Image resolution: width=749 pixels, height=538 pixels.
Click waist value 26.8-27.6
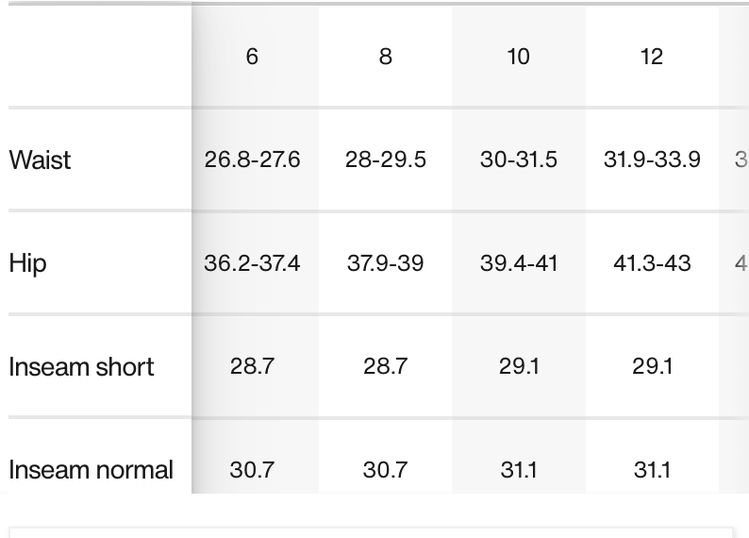pyautogui.click(x=252, y=160)
